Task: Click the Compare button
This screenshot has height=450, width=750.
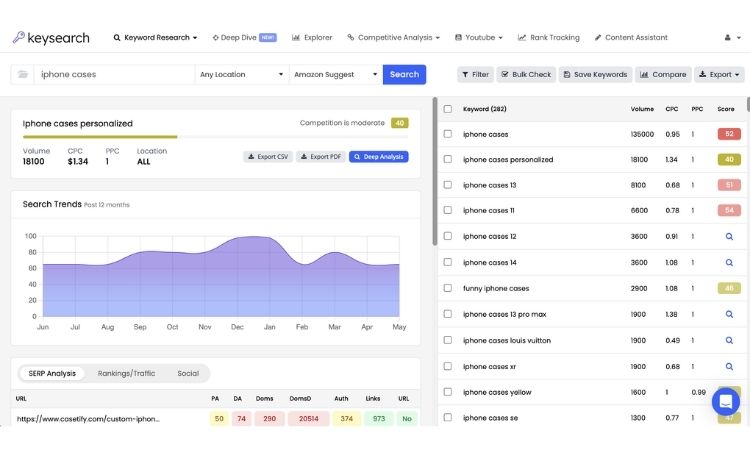Action: coord(663,75)
